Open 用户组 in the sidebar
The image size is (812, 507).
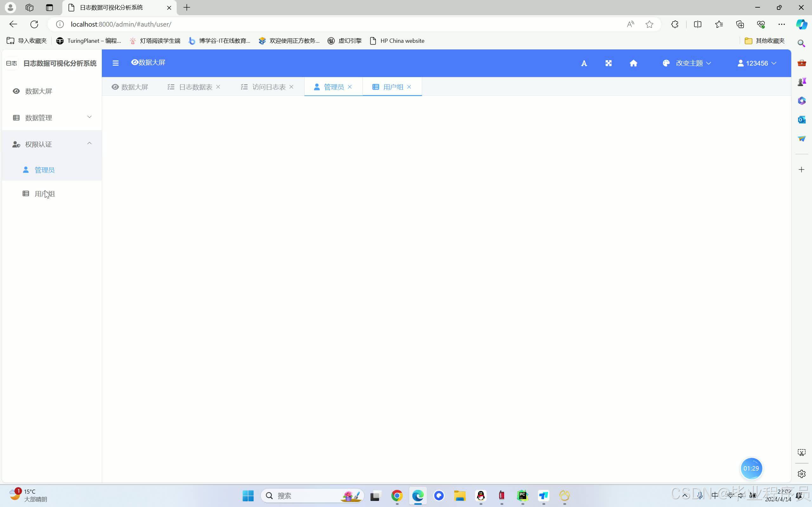[45, 194]
